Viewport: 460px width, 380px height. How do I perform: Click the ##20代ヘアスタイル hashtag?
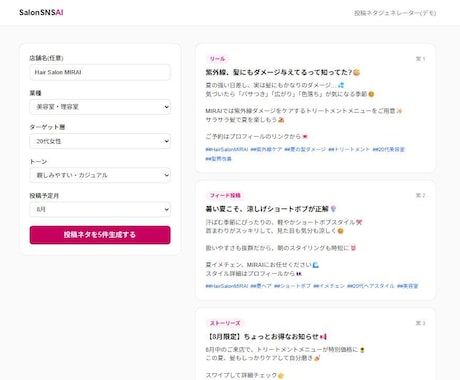click(370, 286)
